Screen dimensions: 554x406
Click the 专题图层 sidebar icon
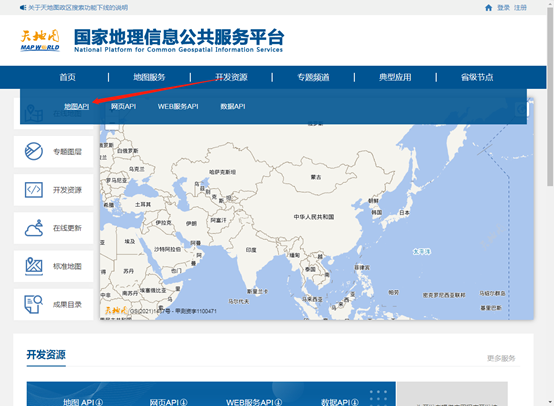pos(34,151)
